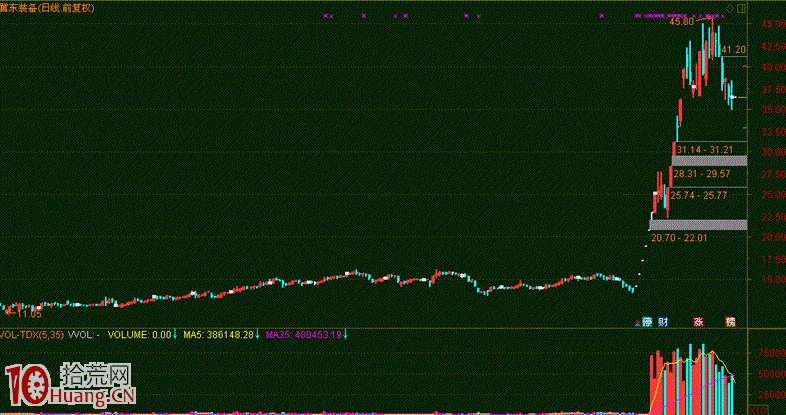This screenshot has height=415, width=786.
Task: Click the 25.74 - 25.77 gap label
Action: click(x=699, y=195)
